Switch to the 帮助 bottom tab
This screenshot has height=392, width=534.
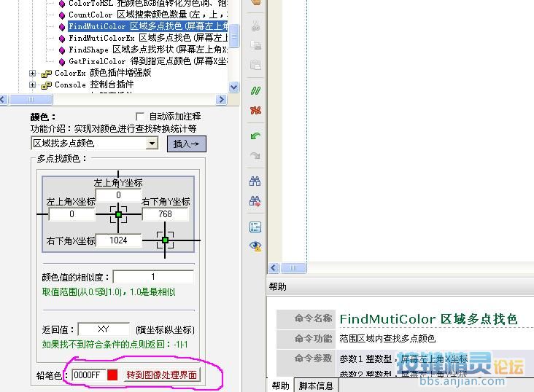(280, 385)
